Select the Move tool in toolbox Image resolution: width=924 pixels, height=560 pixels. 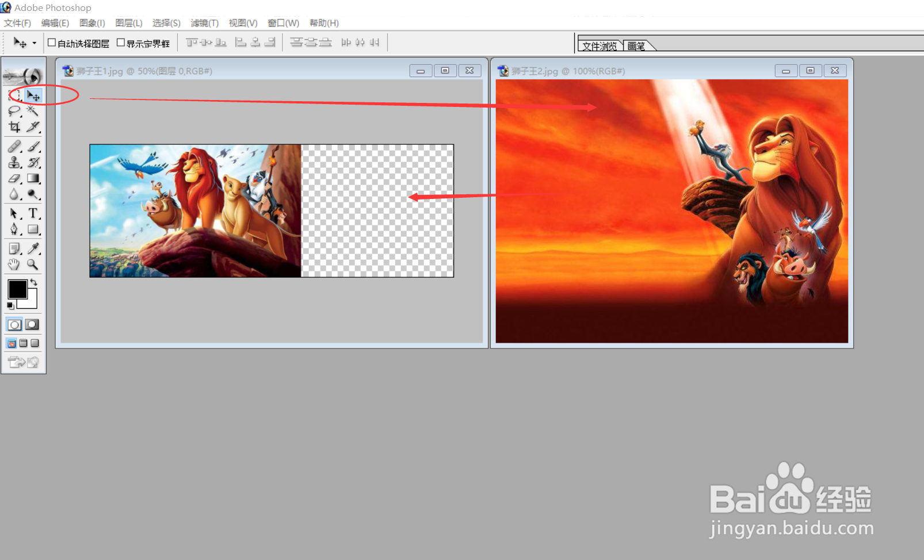[x=33, y=95]
